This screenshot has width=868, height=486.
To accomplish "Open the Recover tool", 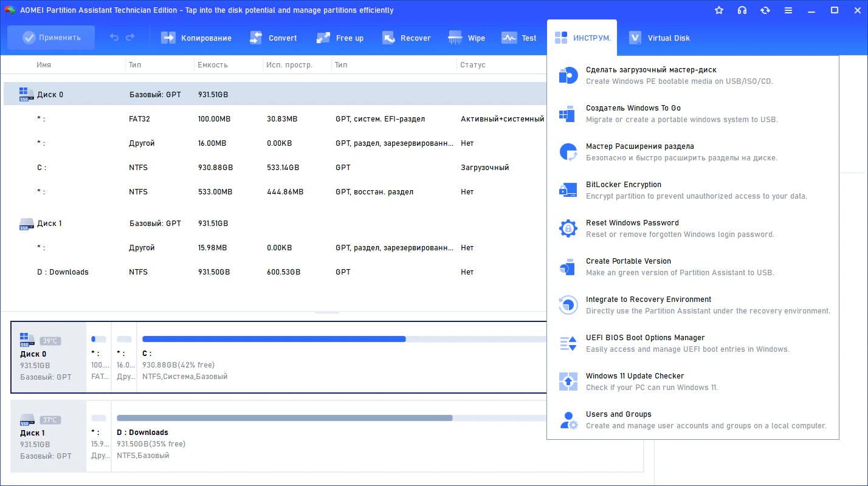I will (x=407, y=38).
